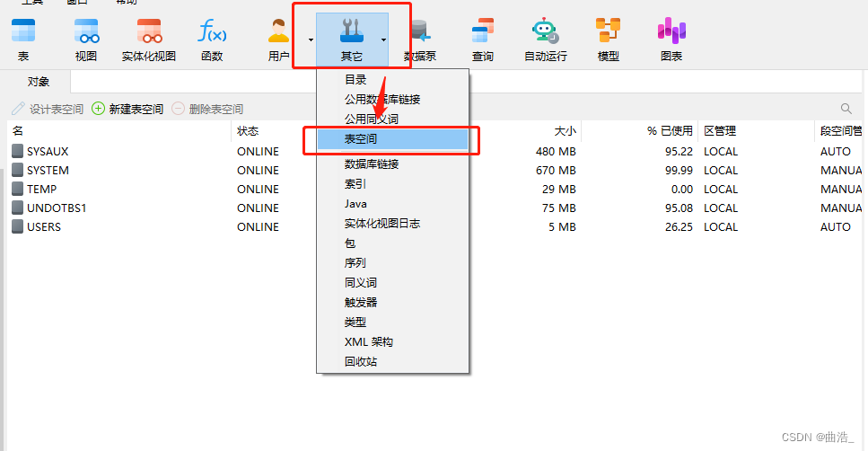Click 设计表空间 button
This screenshot has height=451, width=868.
tap(48, 109)
